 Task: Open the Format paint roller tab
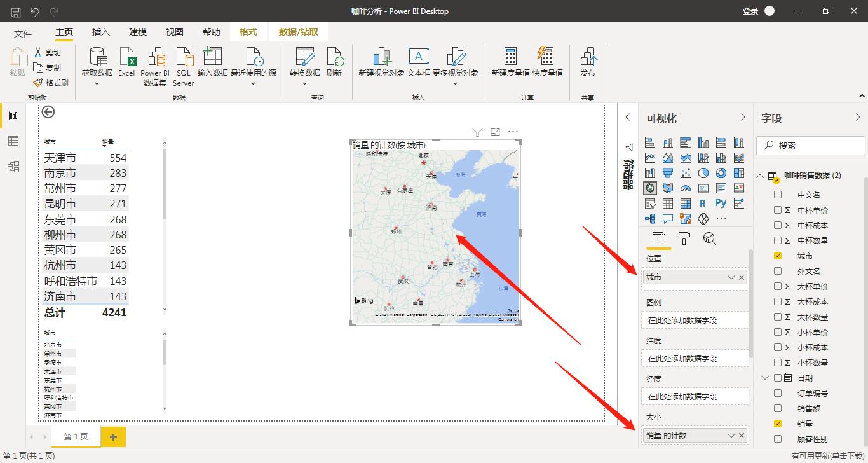click(684, 238)
